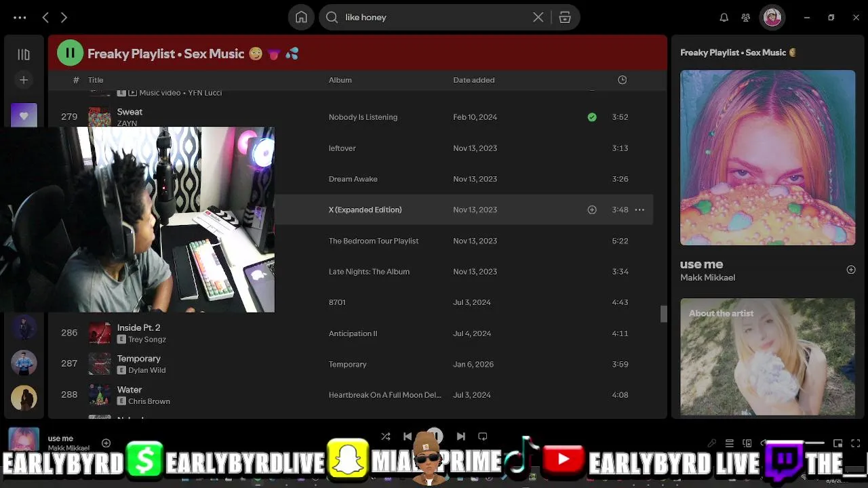
Task: Sort by the Album column header
Action: pyautogui.click(x=340, y=80)
